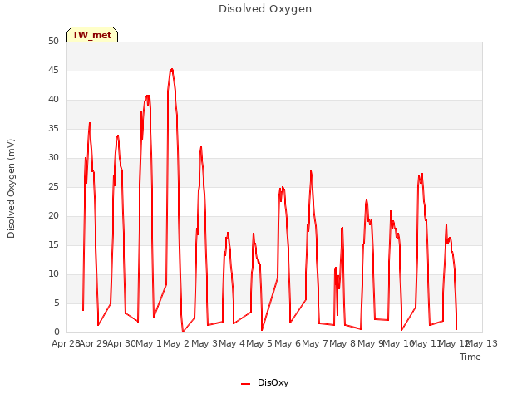Viewport: 532px width, 399px height.
Task: Click the y-axis tick value 10
Action: [x=53, y=273]
